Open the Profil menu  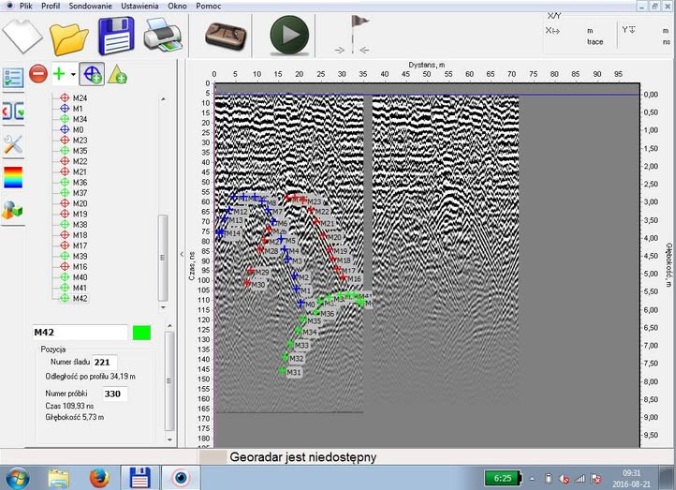[x=50, y=6]
